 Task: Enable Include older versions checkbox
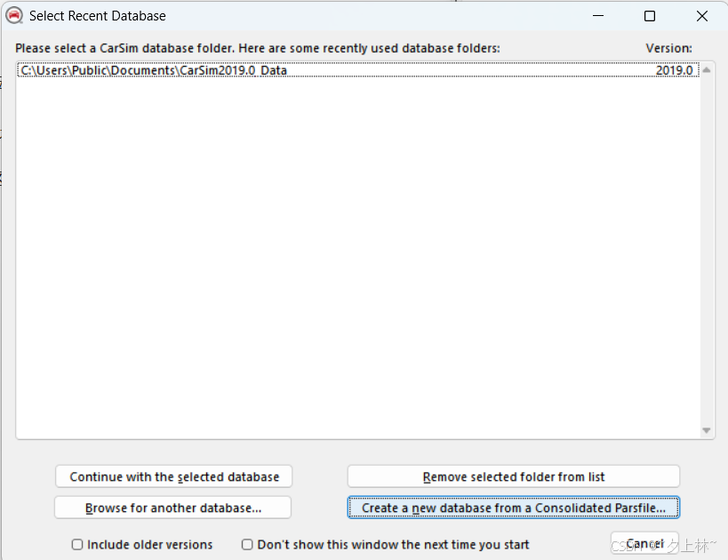pos(77,544)
